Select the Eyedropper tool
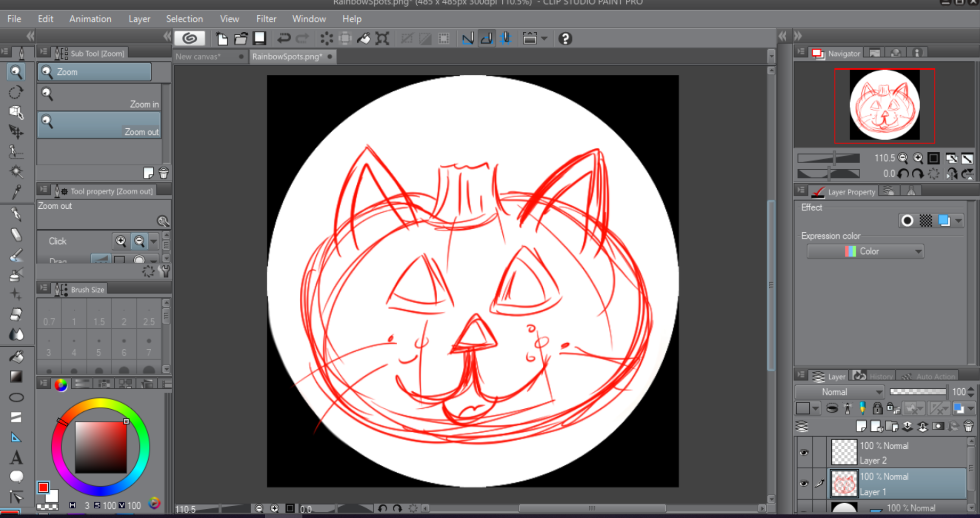 (16, 193)
